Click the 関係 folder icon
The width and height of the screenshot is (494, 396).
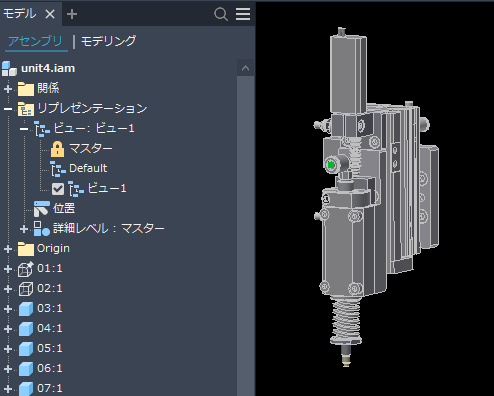26,89
